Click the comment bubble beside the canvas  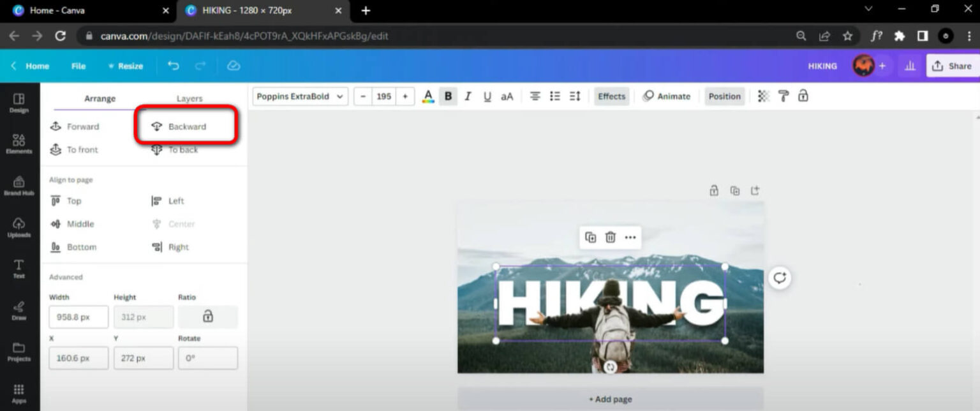pos(780,278)
